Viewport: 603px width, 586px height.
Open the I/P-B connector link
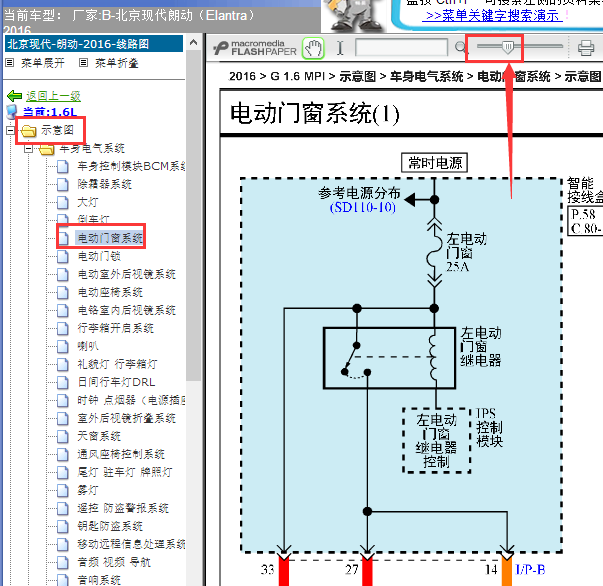pyautogui.click(x=530, y=569)
